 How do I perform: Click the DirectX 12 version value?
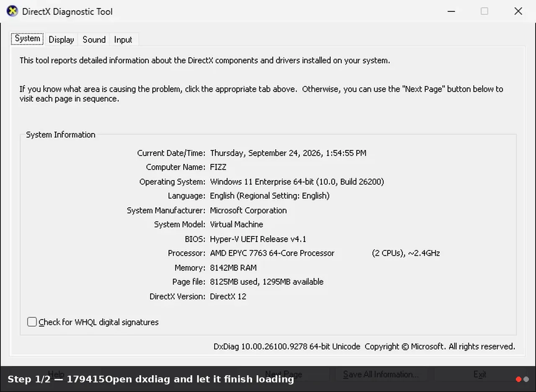tap(228, 296)
